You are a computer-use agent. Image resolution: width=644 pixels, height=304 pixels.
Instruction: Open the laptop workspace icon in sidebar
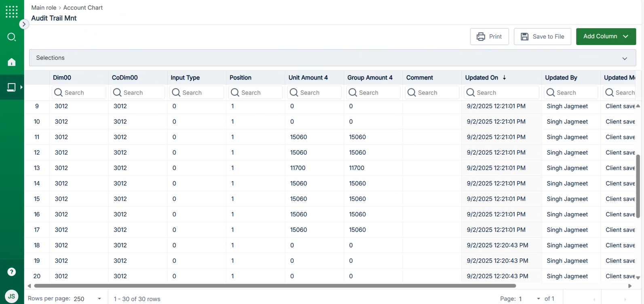[11, 87]
